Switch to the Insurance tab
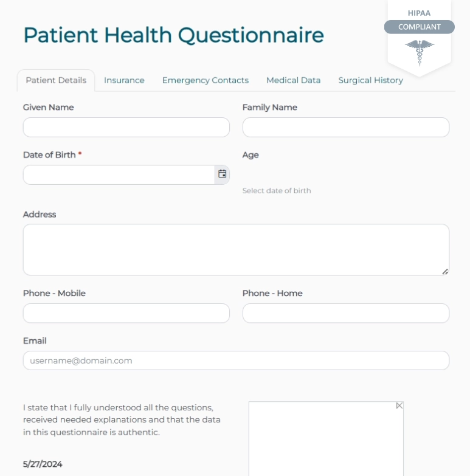The width and height of the screenshot is (470, 476). click(x=124, y=80)
